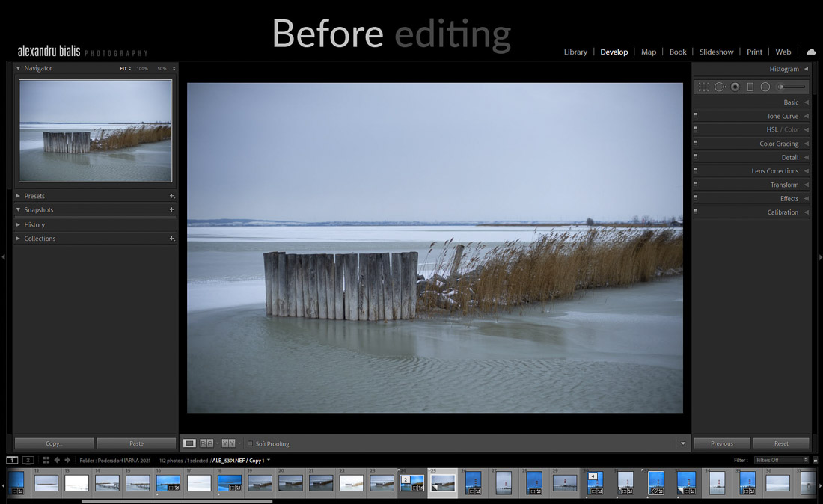Enable the Soft Proofing checkbox
Screen dimensions: 823x504
(x=250, y=443)
